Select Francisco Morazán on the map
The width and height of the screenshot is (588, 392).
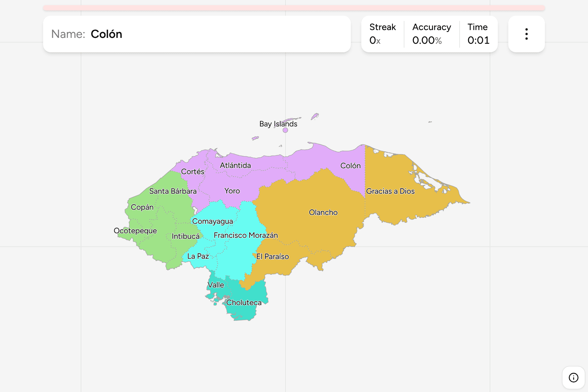(x=246, y=235)
